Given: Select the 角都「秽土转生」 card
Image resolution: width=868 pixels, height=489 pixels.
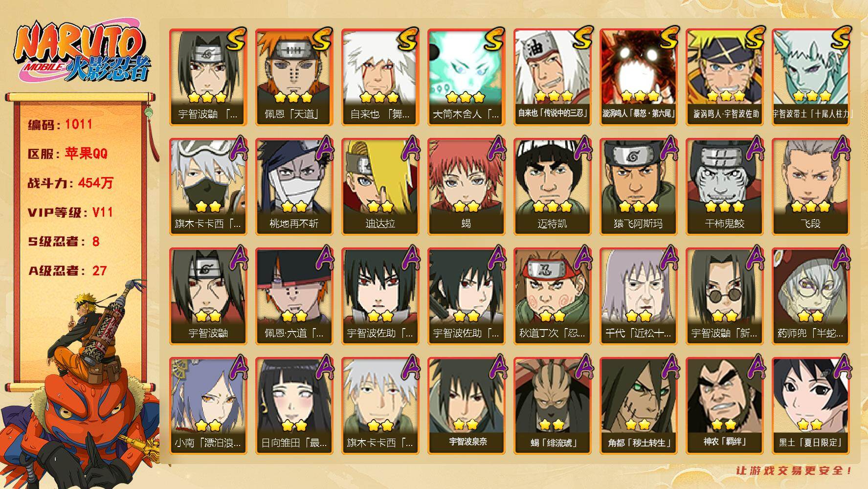Looking at the screenshot, I should click(638, 405).
